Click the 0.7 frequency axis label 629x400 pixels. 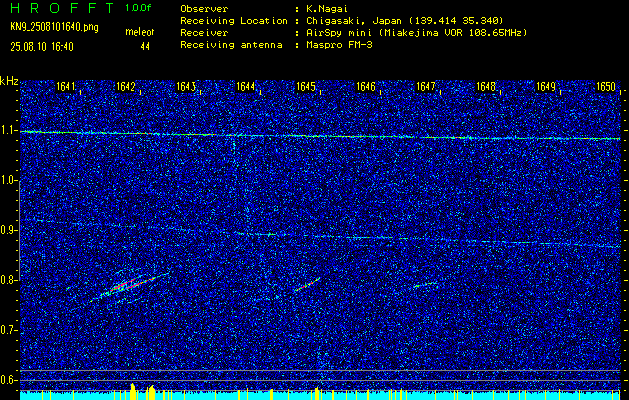pyautogui.click(x=8, y=330)
